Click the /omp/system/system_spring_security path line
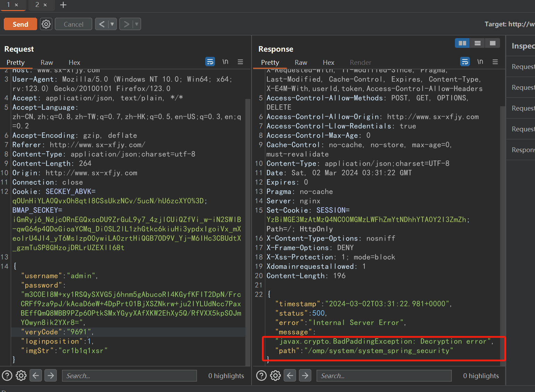 point(364,351)
